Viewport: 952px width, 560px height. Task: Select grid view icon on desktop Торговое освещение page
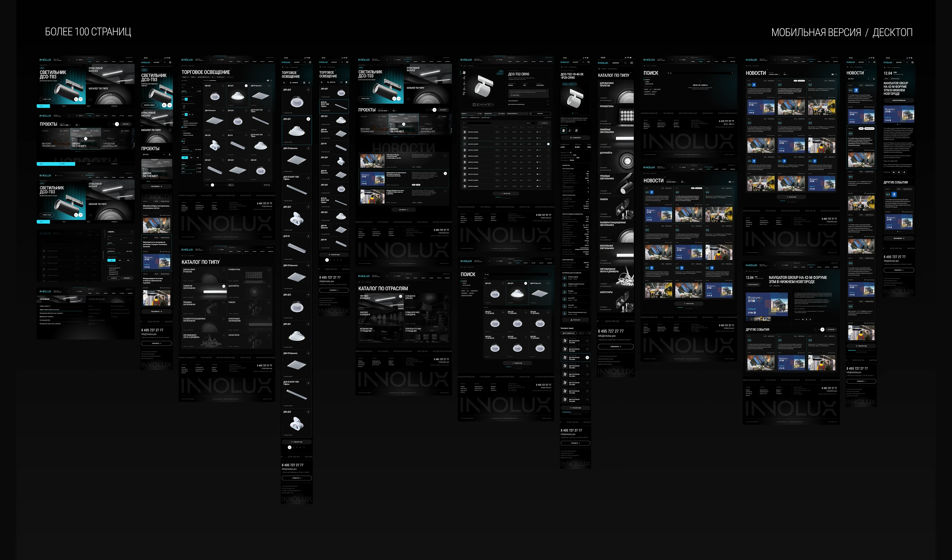(x=268, y=81)
